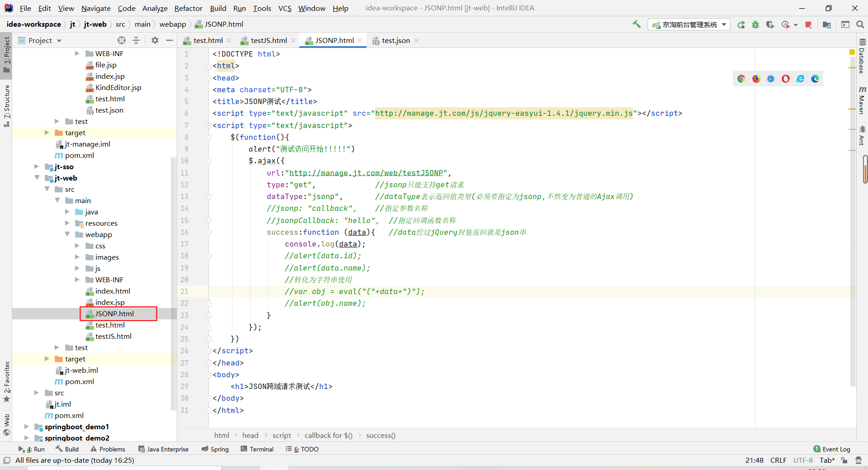Hide the Project panel with minus icon
The width and height of the screenshot is (868, 470).
170,40
